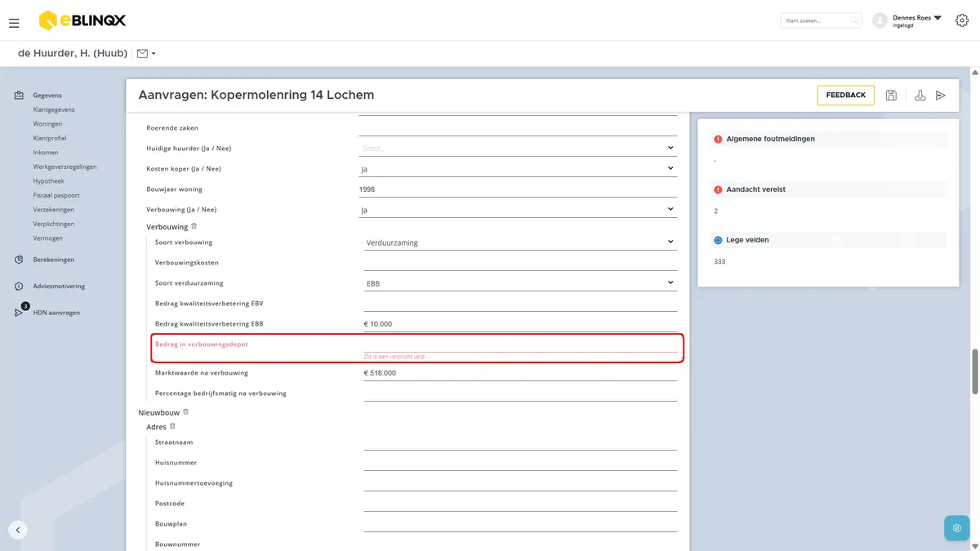The width and height of the screenshot is (980, 551).
Task: Collapse the sidebar with the left chevron button
Action: 18,530
